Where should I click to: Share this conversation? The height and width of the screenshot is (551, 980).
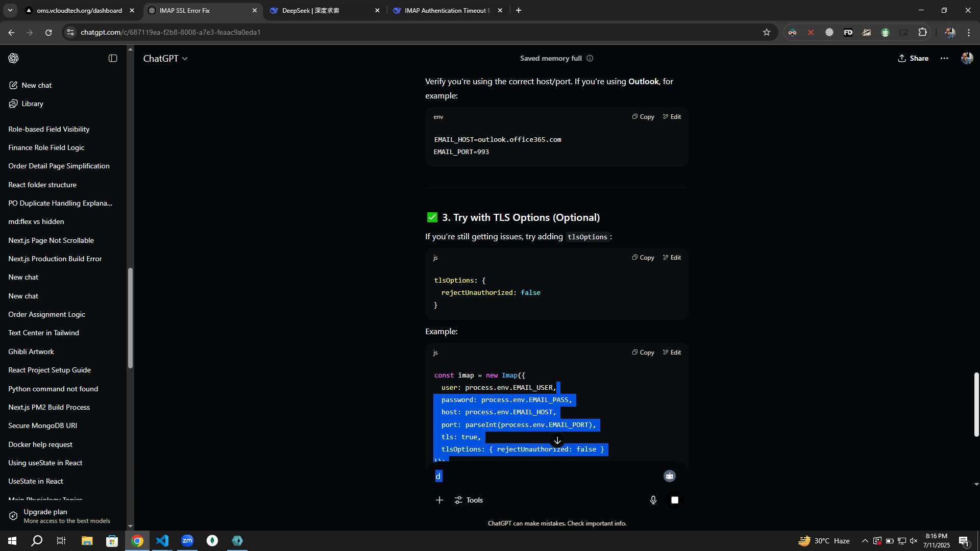tap(913, 58)
